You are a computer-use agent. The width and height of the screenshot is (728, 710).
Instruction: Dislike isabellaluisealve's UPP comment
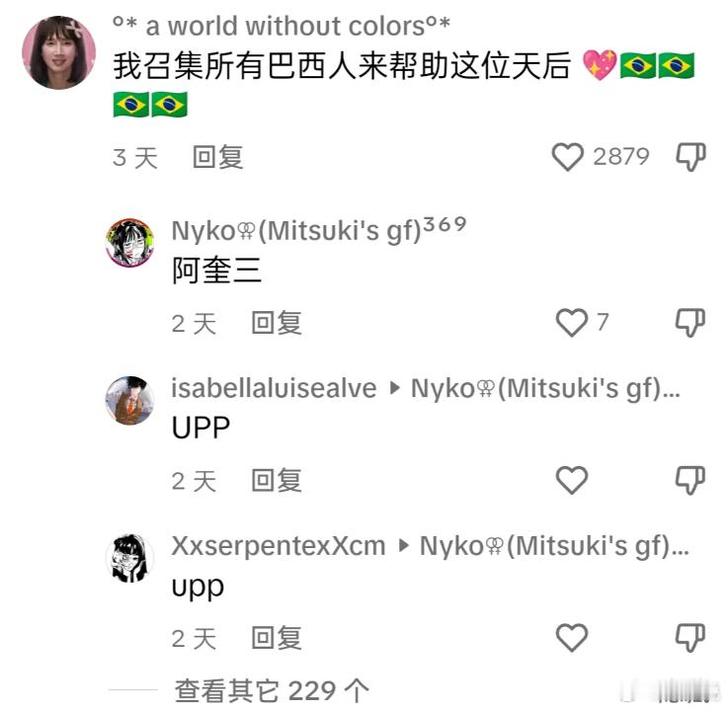tap(689, 480)
